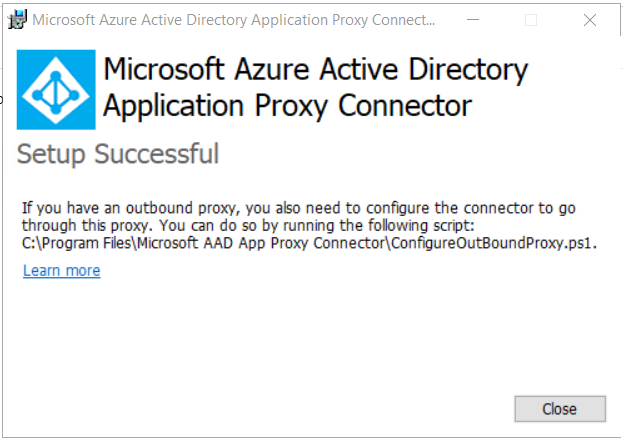The width and height of the screenshot is (623, 441).
Task: Click the "Microsoft Azure Active Directory" heading line
Action: 315,71
